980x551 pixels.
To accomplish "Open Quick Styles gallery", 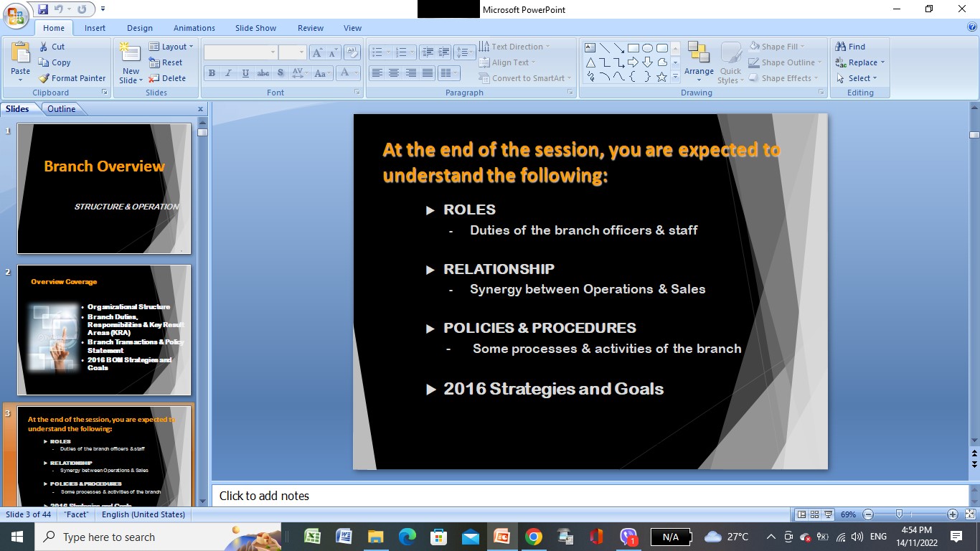I will 730,63.
